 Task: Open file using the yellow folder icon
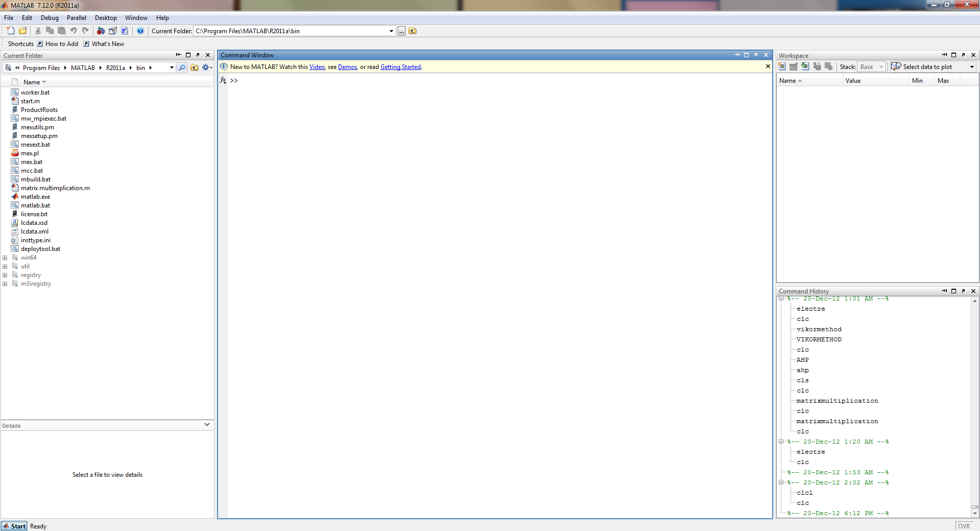click(23, 31)
